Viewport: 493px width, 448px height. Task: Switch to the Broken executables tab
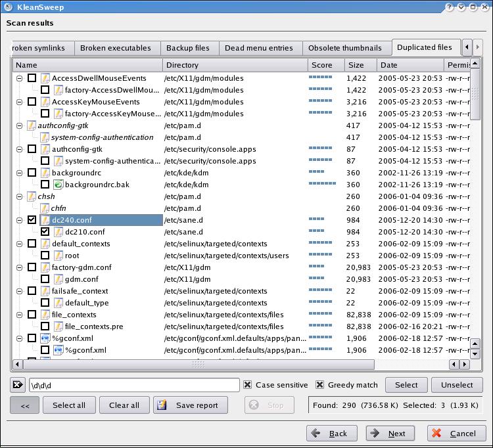point(117,48)
